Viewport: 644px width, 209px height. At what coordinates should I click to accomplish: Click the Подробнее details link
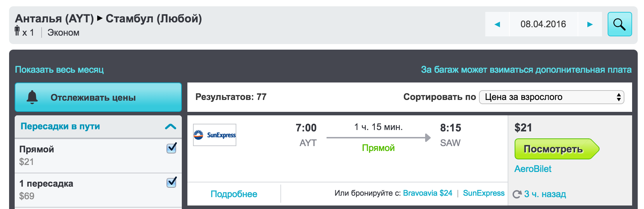[x=234, y=194]
